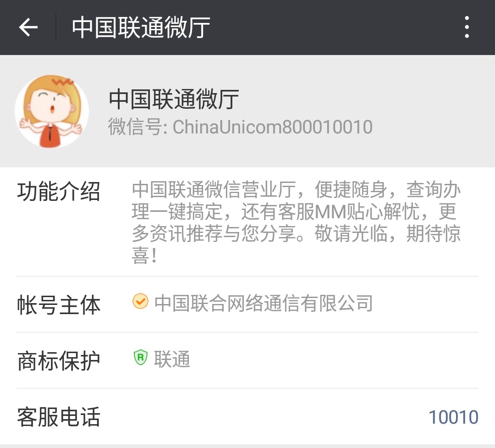Tap the 商标保护 row label
The width and height of the screenshot is (495, 448).
pyautogui.click(x=59, y=361)
